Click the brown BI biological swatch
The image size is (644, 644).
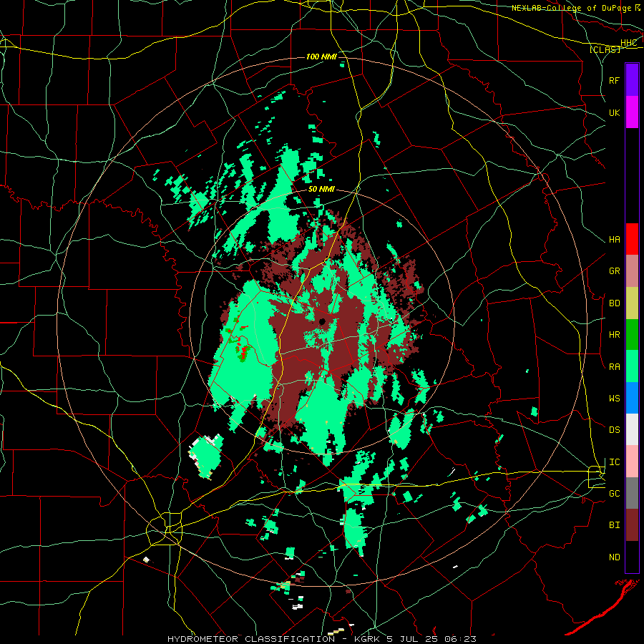[x=632, y=525]
